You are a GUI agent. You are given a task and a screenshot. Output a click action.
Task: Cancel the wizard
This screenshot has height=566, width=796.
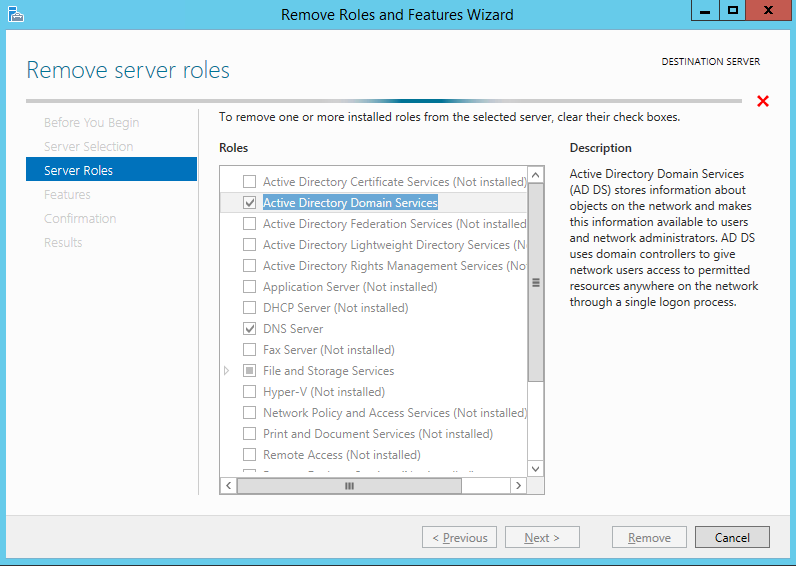(732, 537)
